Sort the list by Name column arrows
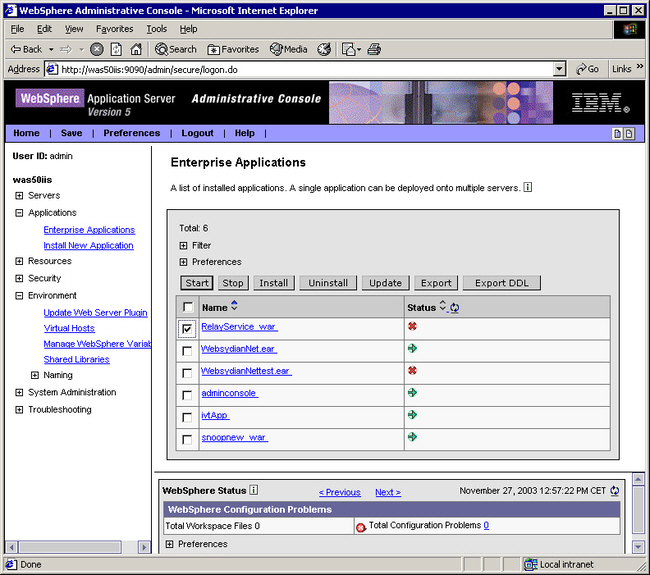 click(234, 305)
